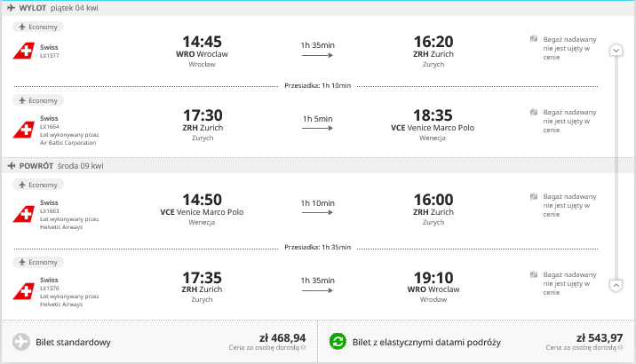636x364 pixels.
Task: Expand details with the top chevron-down button
Action: (616, 51)
